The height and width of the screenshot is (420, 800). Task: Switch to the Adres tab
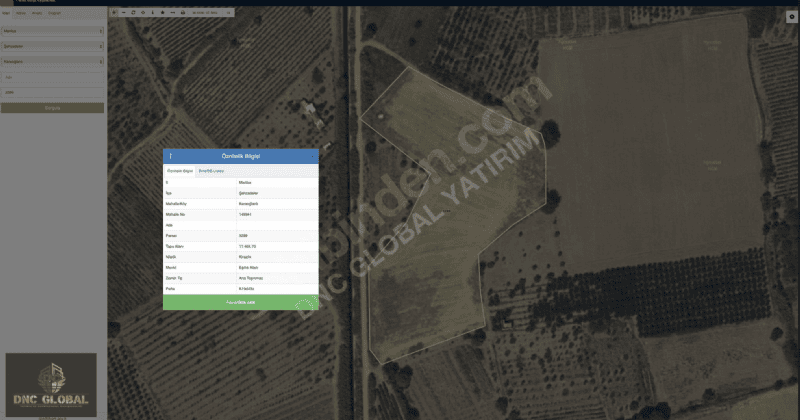[x=21, y=13]
